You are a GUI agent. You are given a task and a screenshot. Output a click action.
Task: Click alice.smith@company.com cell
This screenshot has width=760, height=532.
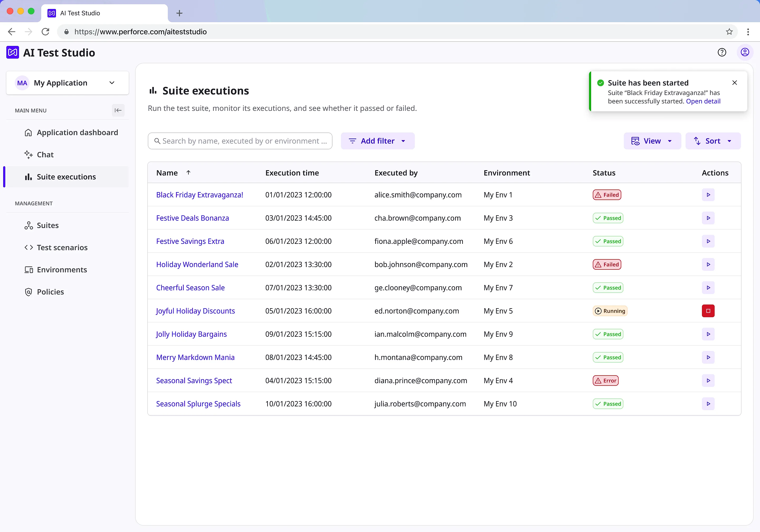[x=418, y=195]
